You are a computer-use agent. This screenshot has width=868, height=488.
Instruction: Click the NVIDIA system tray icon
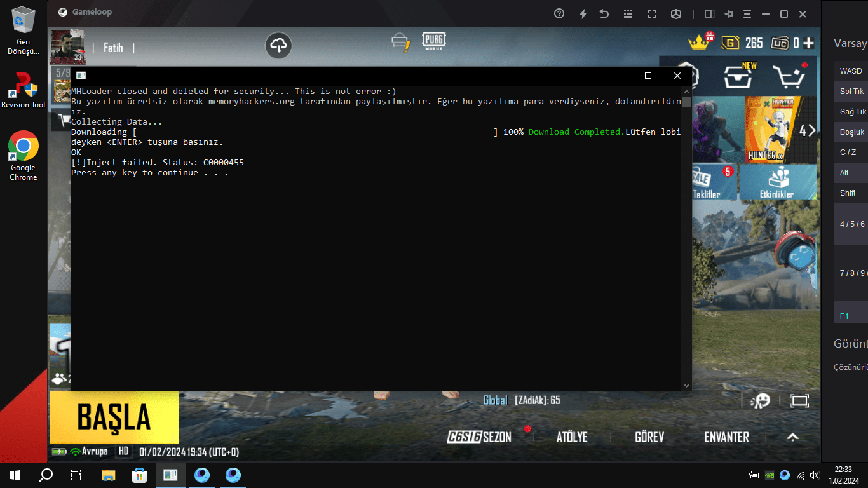770,475
